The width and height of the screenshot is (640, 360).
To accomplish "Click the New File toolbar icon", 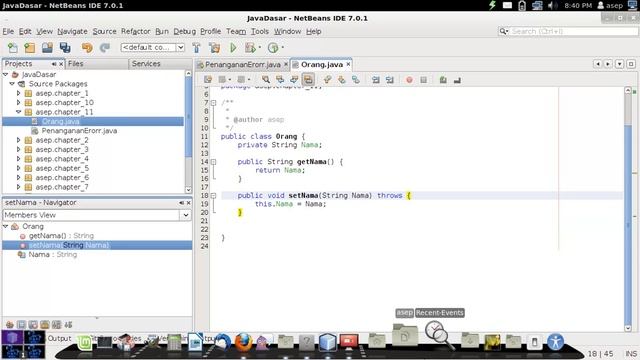I will tap(13, 48).
